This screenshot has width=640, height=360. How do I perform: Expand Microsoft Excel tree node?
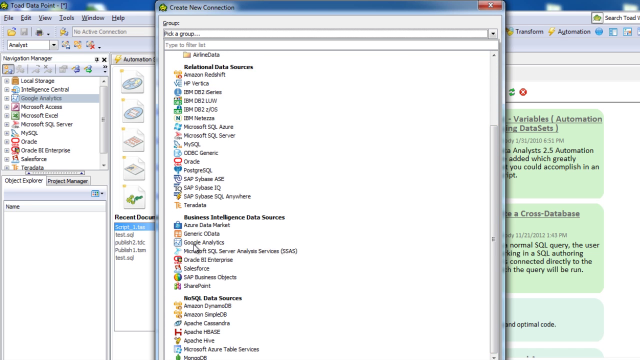pos(7,116)
